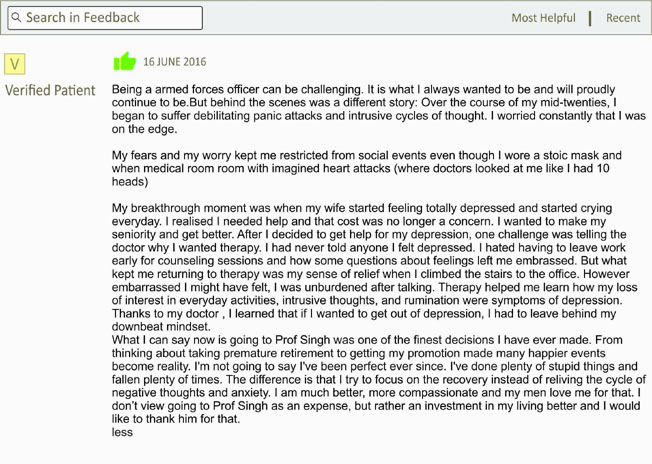Click the green thumbs-up icon

125,62
